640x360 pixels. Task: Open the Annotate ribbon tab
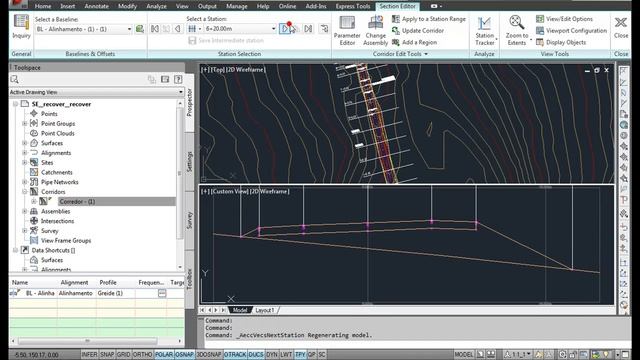[96, 6]
